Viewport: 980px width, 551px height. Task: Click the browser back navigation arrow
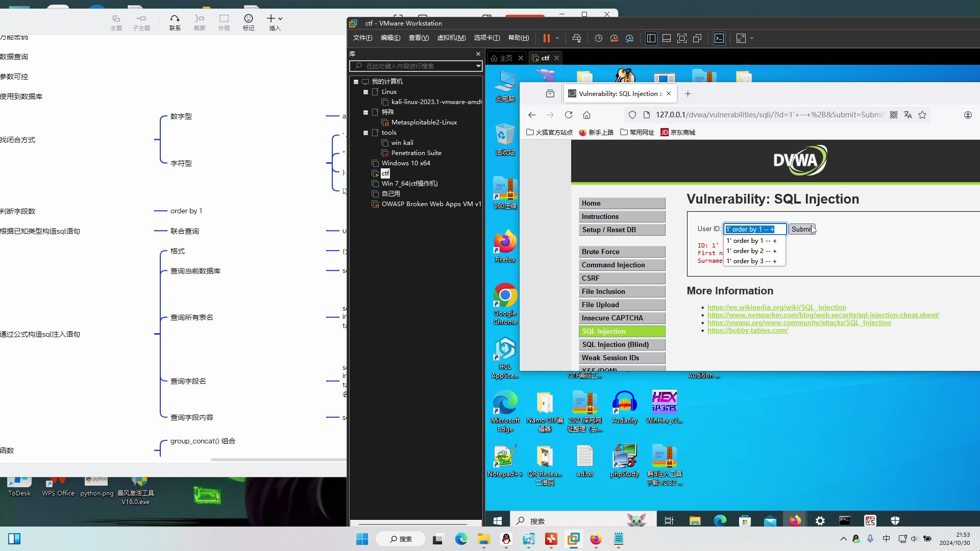532,114
